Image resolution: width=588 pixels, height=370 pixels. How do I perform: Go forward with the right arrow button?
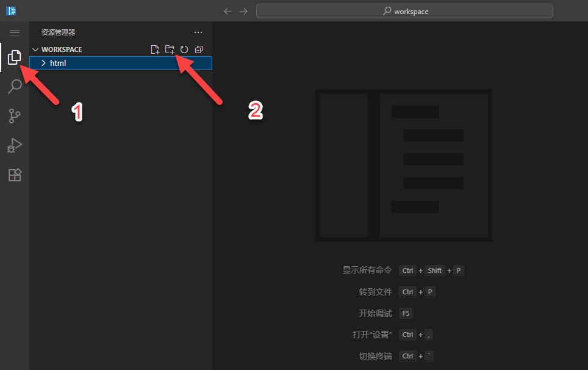click(244, 11)
